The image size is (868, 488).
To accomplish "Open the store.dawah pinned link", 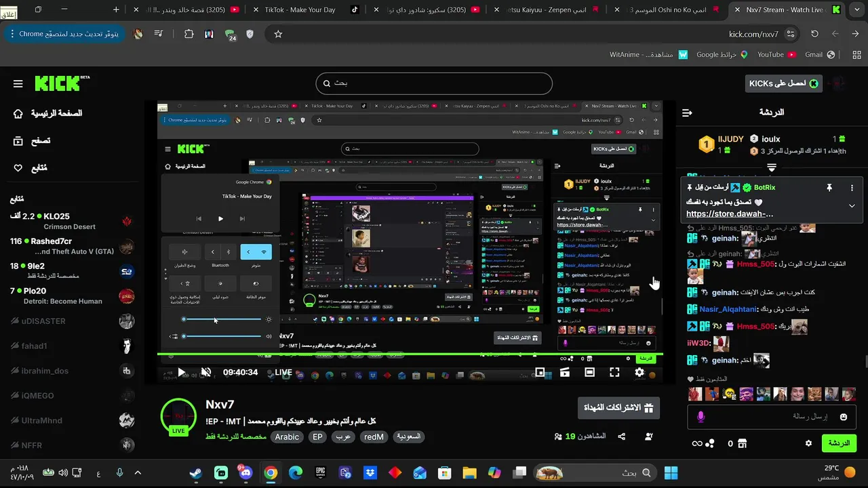I will point(730,213).
